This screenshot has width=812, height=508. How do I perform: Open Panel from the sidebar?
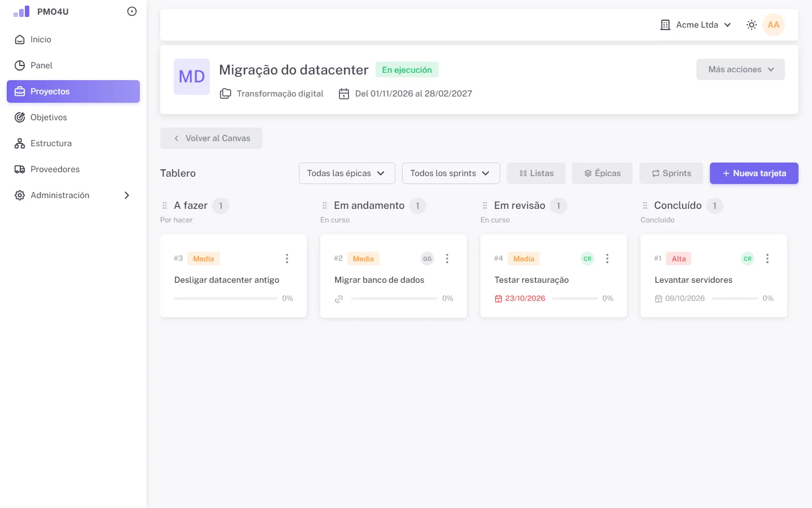[73, 65]
